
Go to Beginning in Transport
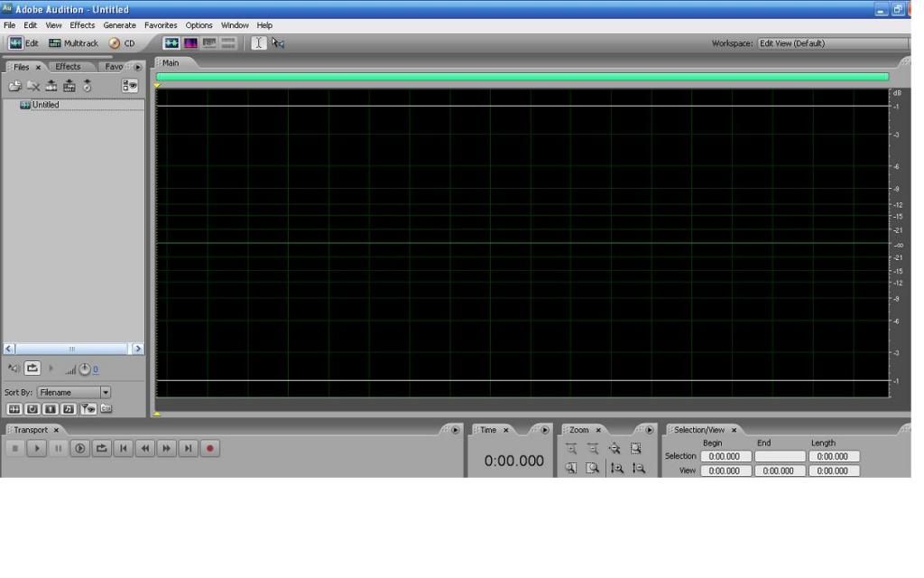pos(123,448)
